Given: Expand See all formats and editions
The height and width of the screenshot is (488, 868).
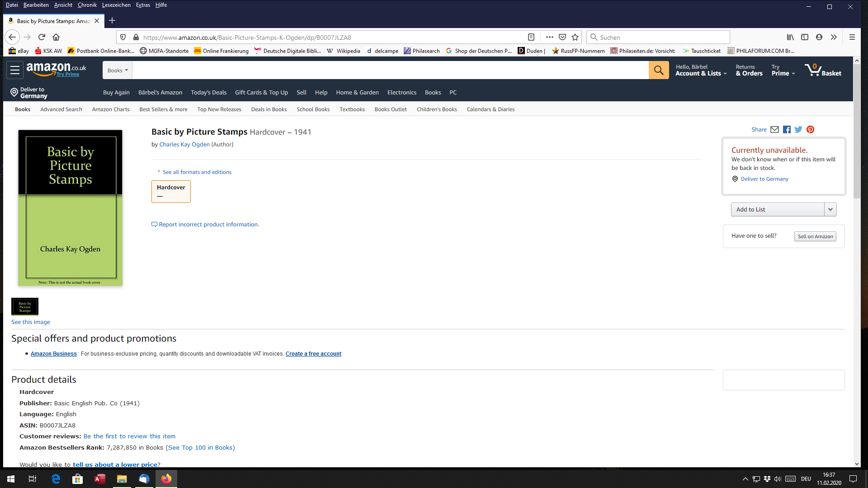Looking at the screenshot, I should tap(197, 172).
